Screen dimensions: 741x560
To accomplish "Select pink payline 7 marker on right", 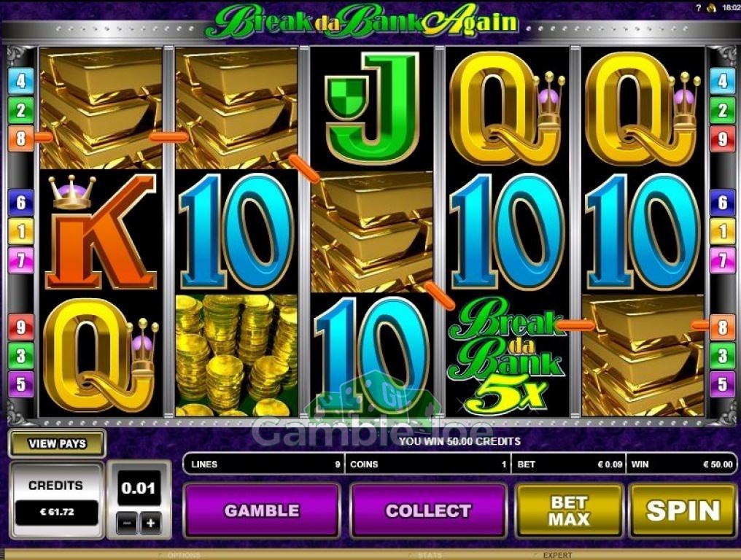I will [x=722, y=260].
